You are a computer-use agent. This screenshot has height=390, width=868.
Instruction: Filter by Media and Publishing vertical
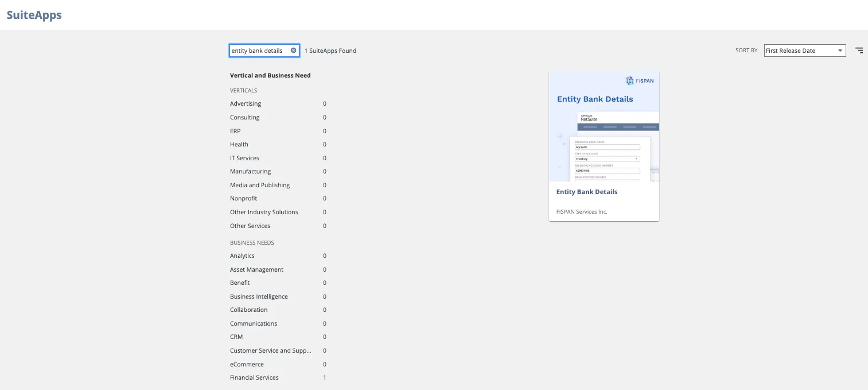(260, 185)
